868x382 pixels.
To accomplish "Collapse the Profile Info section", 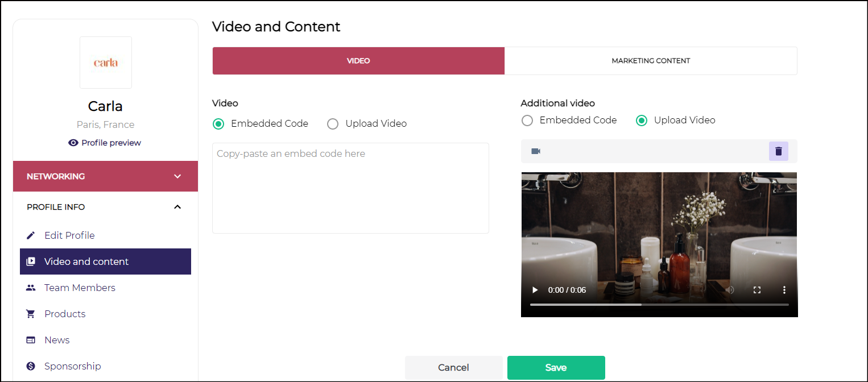I will click(177, 207).
